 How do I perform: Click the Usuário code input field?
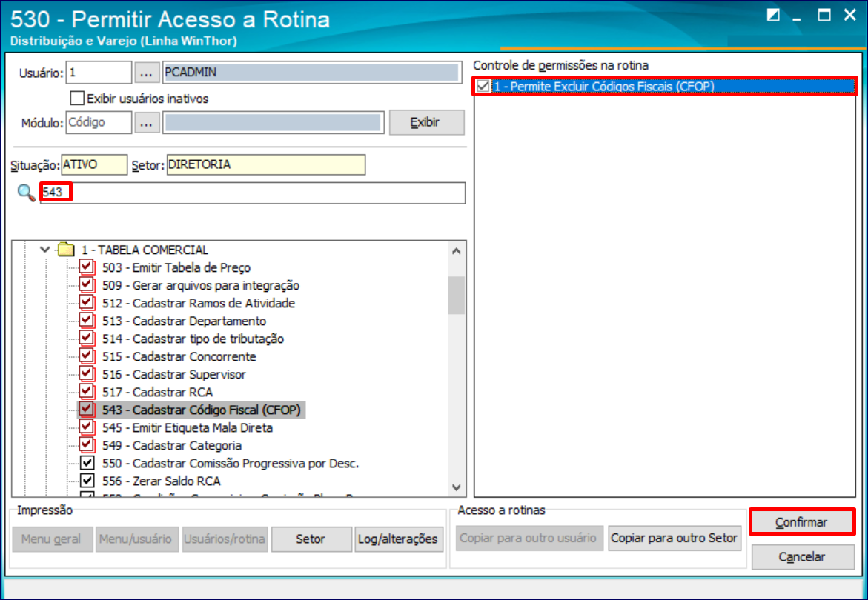click(x=99, y=73)
